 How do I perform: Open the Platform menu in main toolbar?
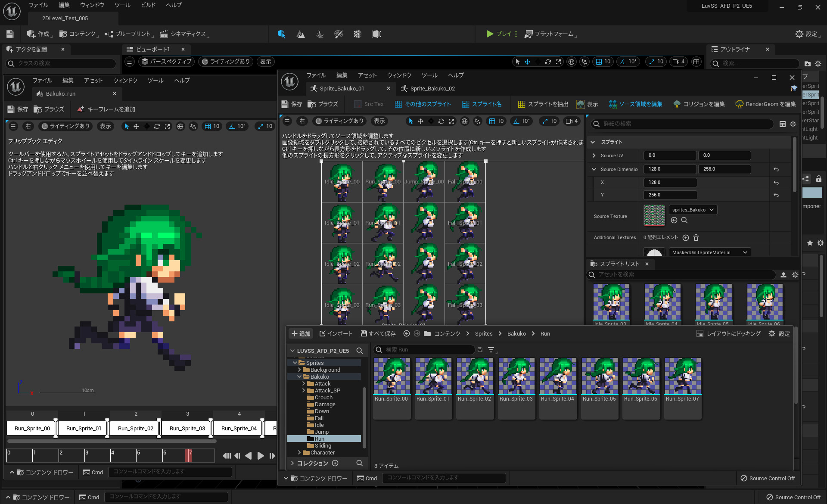tap(550, 34)
